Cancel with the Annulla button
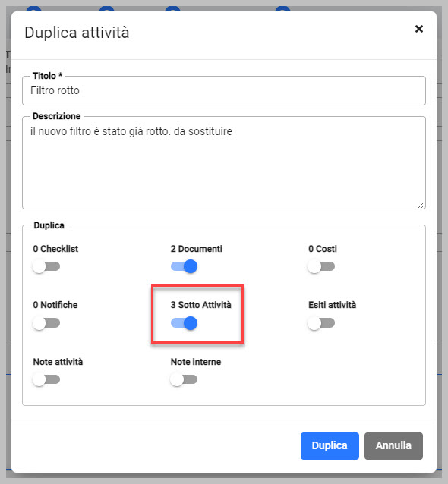 click(393, 446)
